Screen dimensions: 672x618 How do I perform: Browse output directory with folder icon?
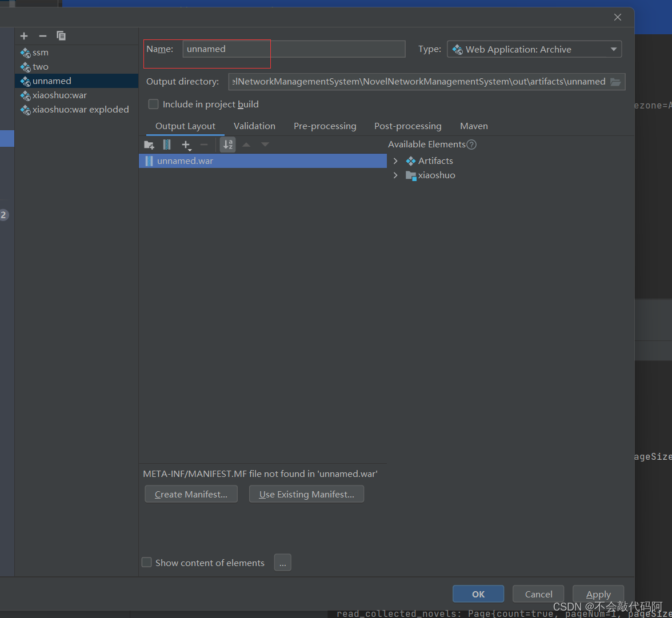(615, 82)
